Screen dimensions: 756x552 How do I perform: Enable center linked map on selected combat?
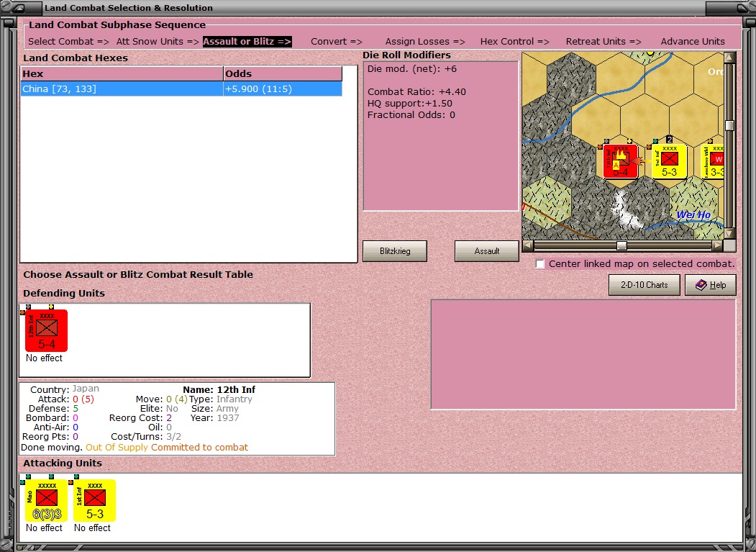(x=540, y=264)
